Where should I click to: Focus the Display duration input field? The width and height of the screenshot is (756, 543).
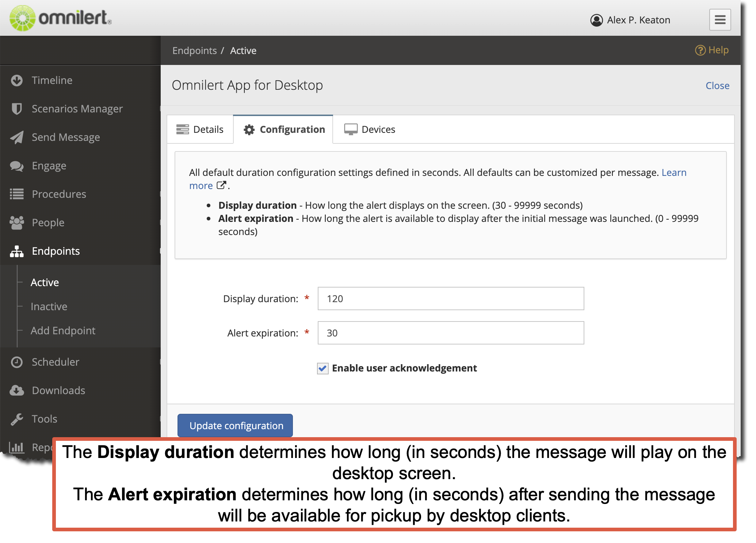point(451,299)
